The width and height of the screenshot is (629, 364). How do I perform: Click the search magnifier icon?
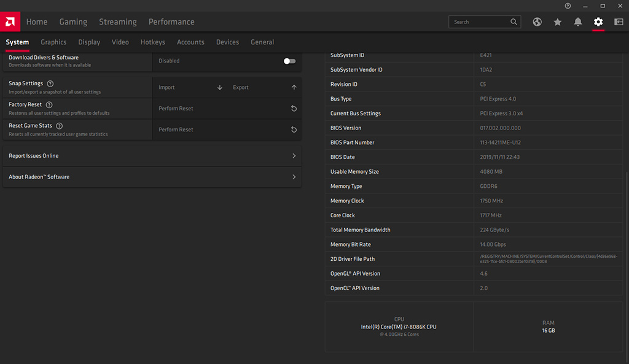pyautogui.click(x=514, y=22)
